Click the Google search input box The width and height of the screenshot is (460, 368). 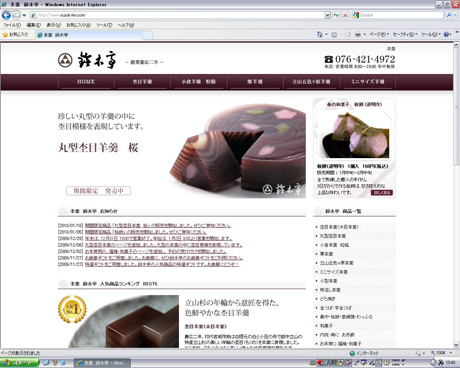tap(401, 15)
